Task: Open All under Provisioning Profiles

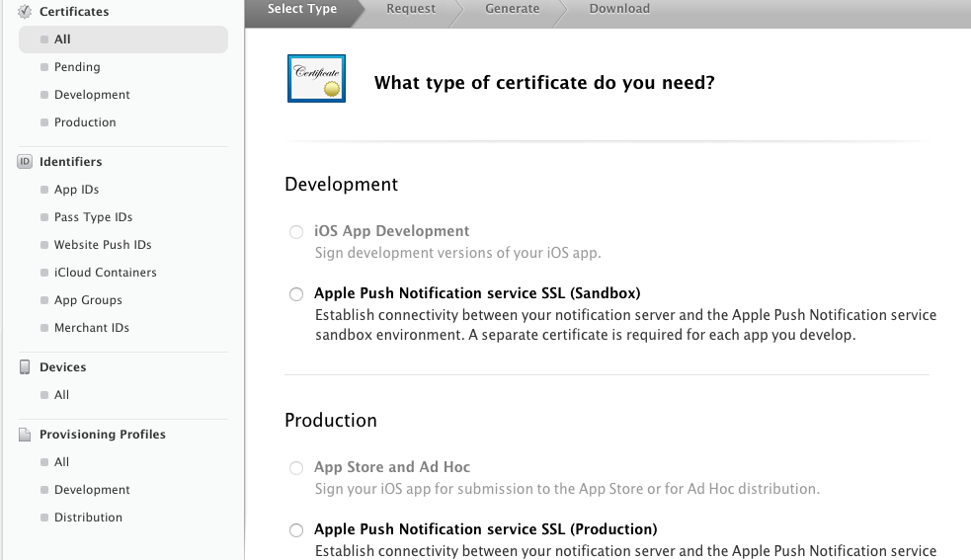Action: (61, 462)
